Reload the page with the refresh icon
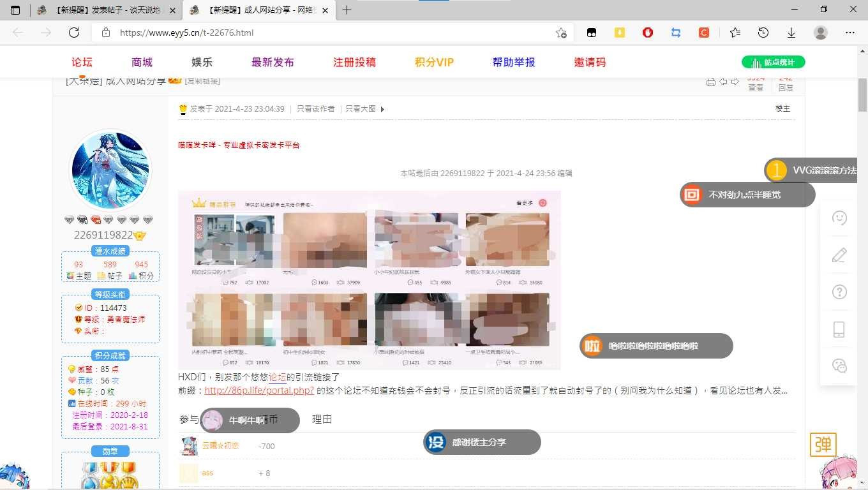The image size is (868, 490). pyautogui.click(x=74, y=33)
